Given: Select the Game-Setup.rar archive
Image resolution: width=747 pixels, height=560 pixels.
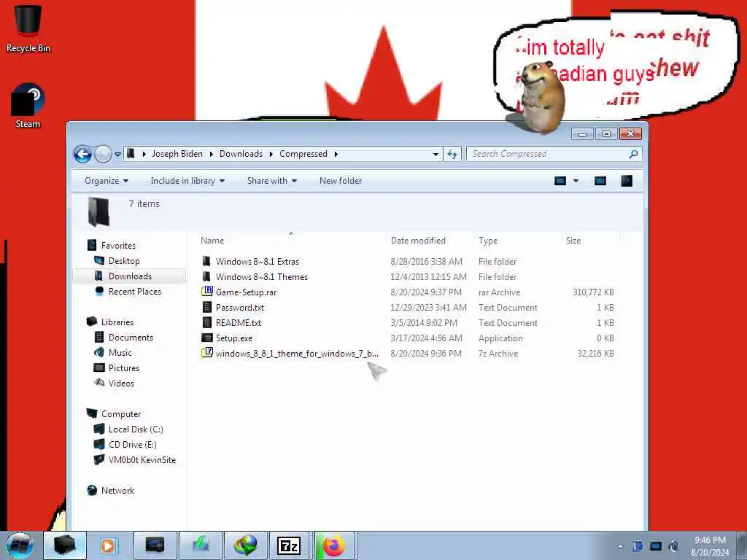Looking at the screenshot, I should (246, 292).
